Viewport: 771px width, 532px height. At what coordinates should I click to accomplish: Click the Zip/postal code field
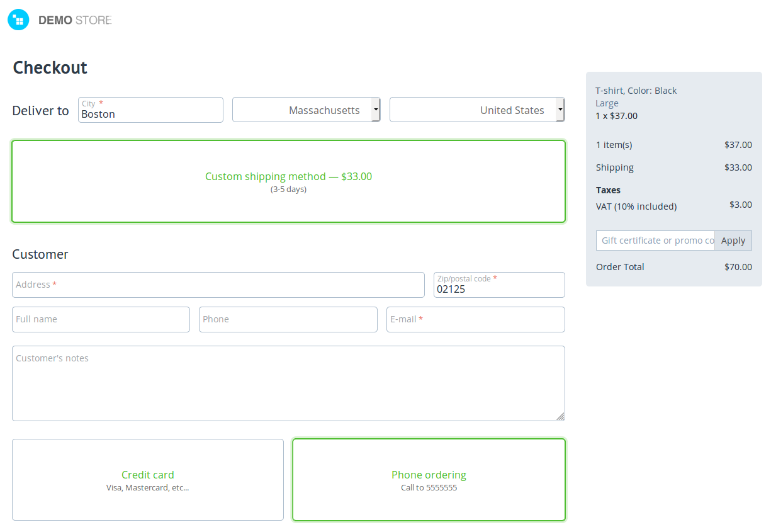tap(499, 285)
